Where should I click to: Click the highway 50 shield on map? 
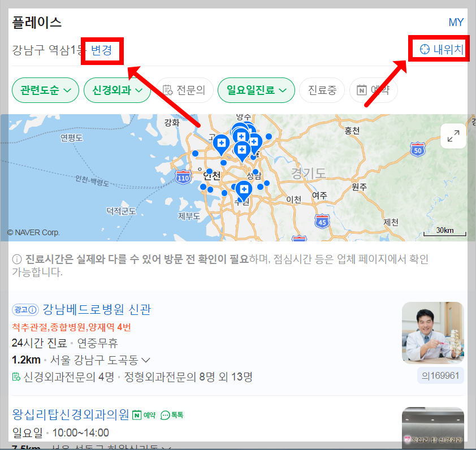click(x=418, y=149)
